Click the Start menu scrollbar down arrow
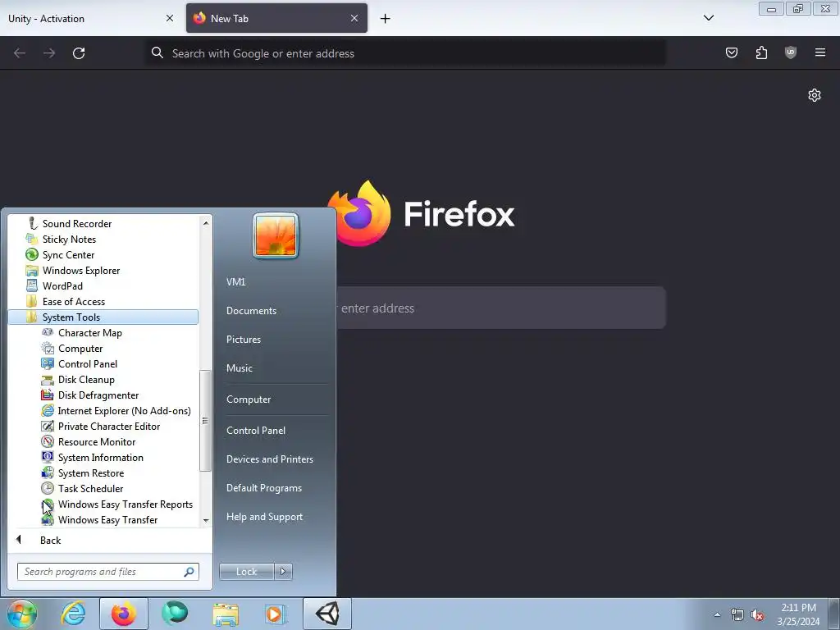Screen dimensions: 840x630 tap(206, 520)
